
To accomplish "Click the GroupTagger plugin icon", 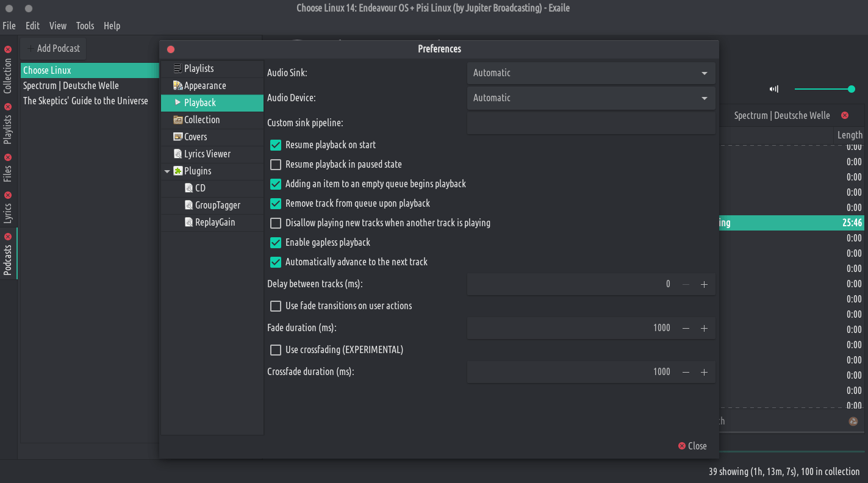I will (x=188, y=206).
